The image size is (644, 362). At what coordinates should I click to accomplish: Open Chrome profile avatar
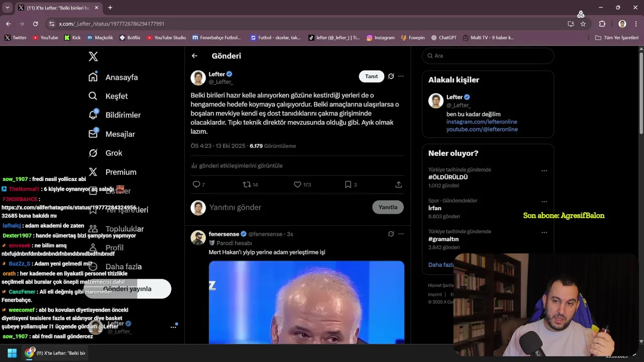pos(622,24)
